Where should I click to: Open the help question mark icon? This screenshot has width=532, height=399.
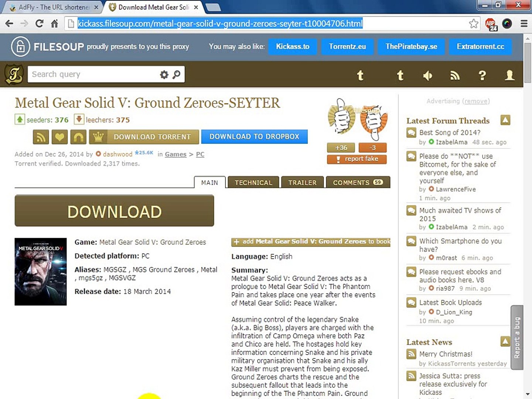482,75
